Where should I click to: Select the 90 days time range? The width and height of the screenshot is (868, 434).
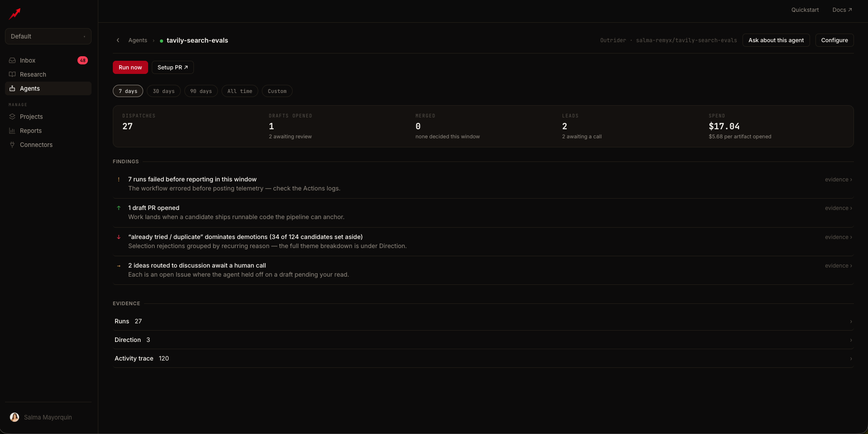pos(201,91)
